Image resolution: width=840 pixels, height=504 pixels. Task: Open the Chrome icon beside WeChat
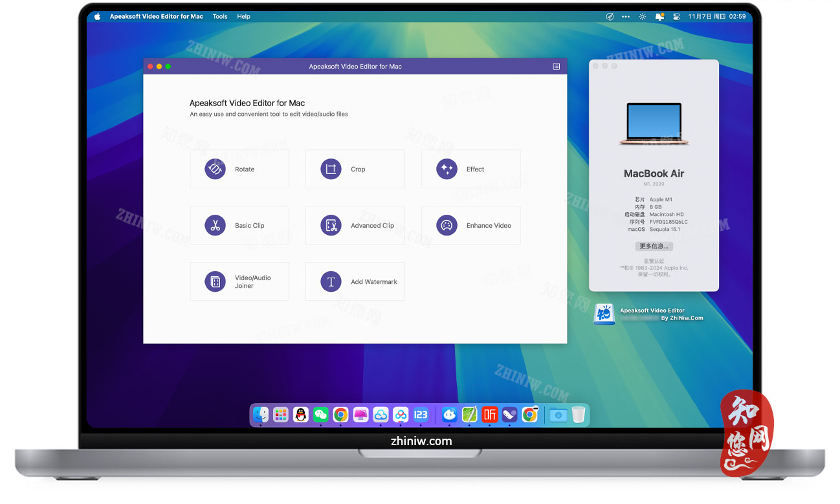341,415
